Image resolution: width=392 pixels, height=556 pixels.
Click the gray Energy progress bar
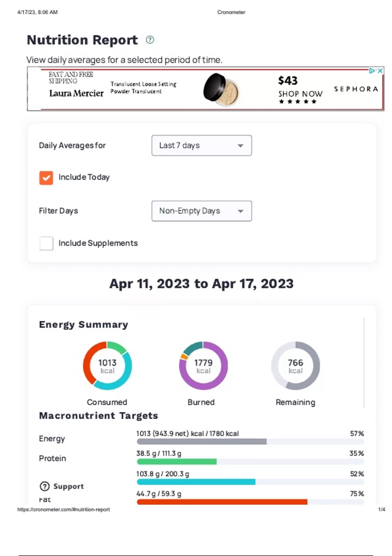pos(202,442)
